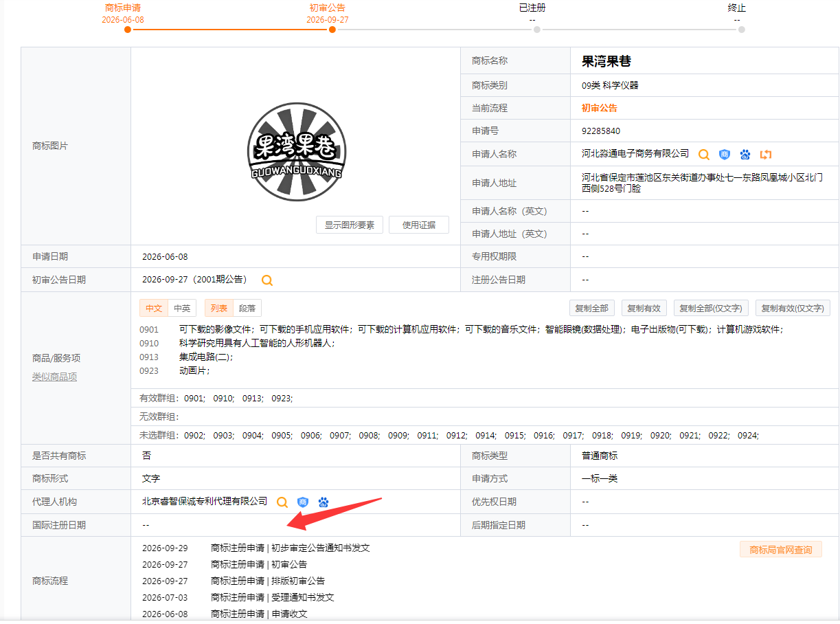This screenshot has width=840, height=624.
Task: Click 显示图形要素 button
Action: 350,225
